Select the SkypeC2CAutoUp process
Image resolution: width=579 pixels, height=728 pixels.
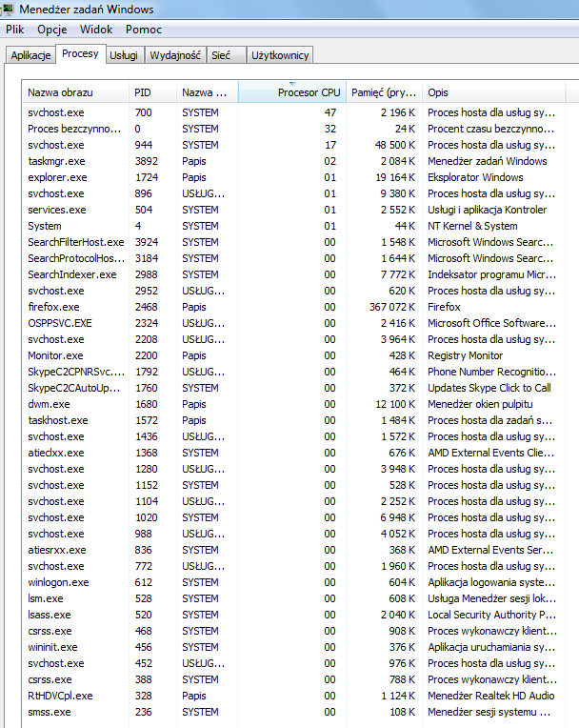293,388
